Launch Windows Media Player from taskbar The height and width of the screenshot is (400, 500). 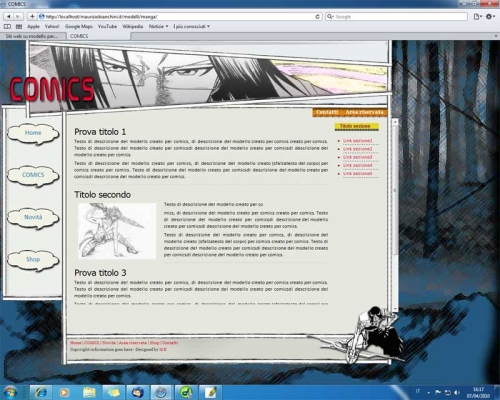pos(65,392)
